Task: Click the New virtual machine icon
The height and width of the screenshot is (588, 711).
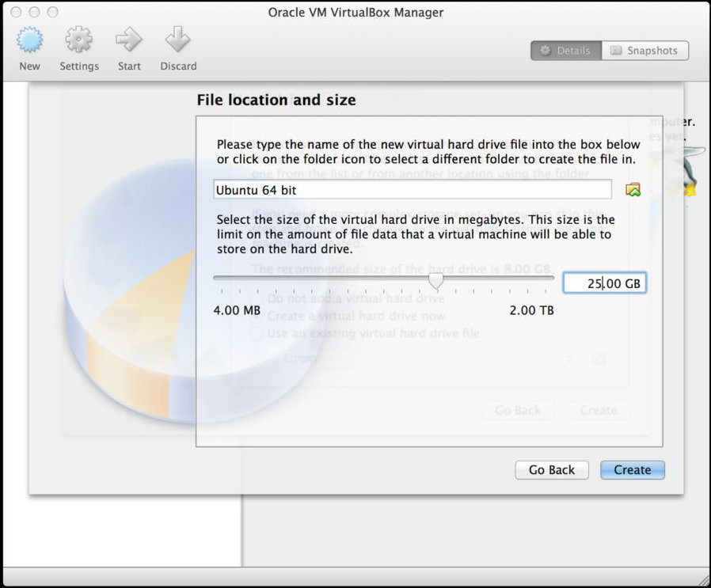Action: tap(29, 40)
